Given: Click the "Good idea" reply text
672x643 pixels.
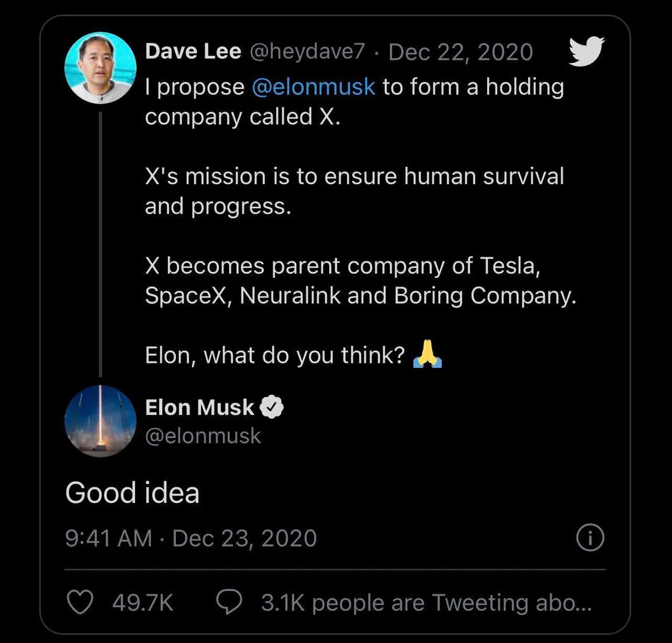Looking at the screenshot, I should [x=132, y=493].
